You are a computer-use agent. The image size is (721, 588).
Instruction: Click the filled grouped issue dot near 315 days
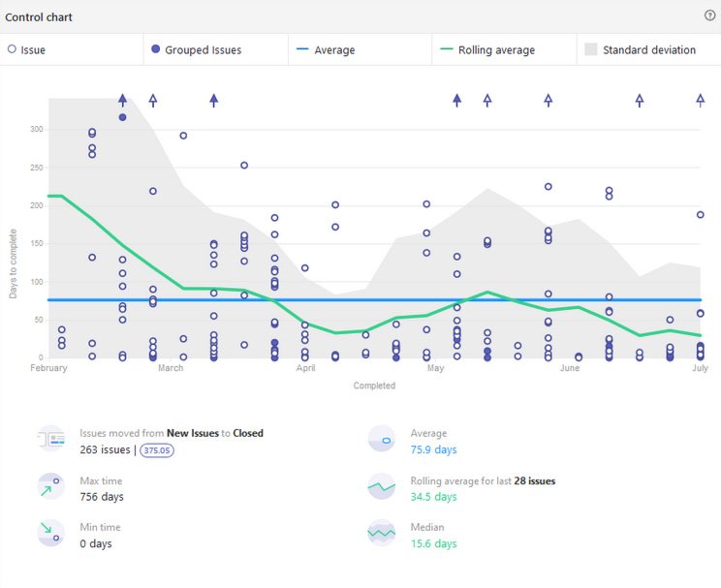point(122,117)
